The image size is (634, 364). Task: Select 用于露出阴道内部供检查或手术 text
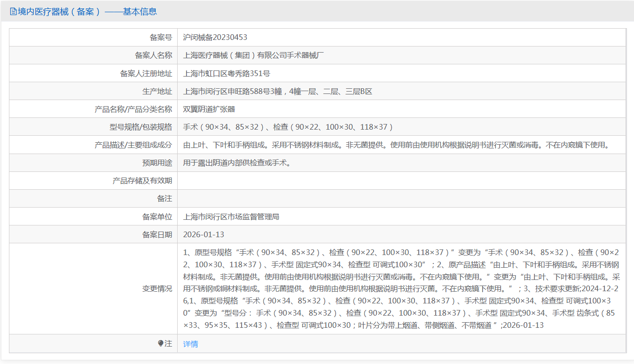click(237, 163)
